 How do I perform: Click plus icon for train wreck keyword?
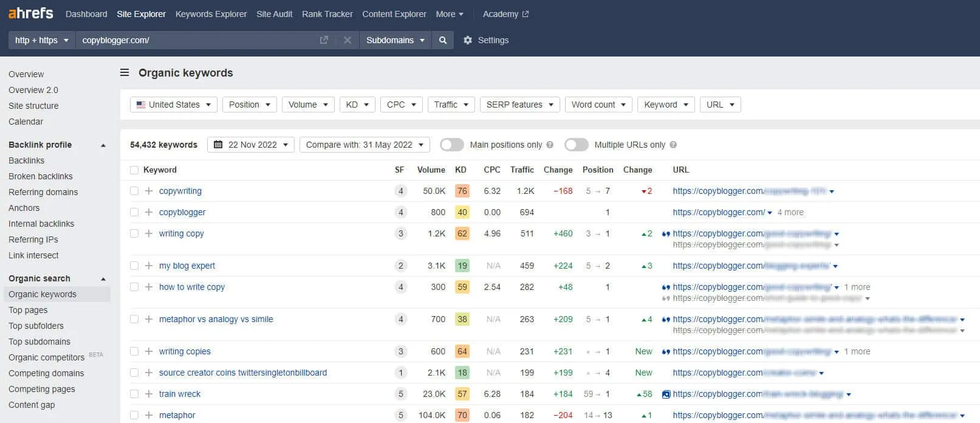click(x=149, y=394)
